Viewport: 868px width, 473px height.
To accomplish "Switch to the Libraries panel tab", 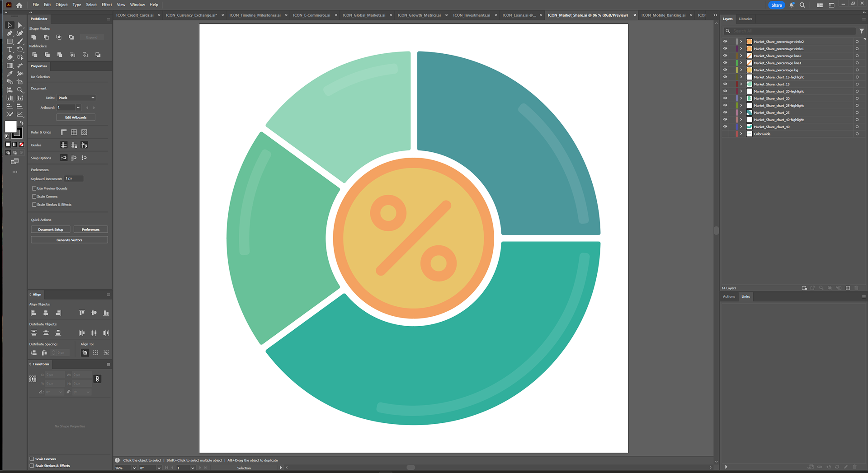I will [x=745, y=19].
